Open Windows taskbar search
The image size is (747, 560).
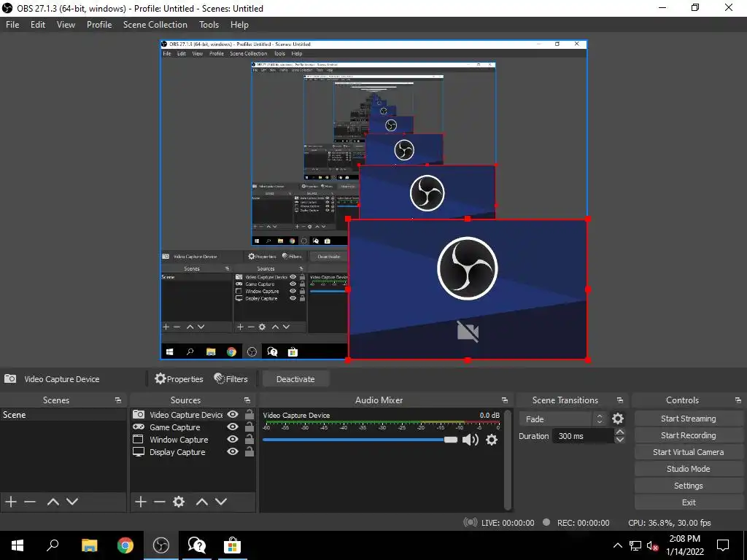[x=53, y=545]
